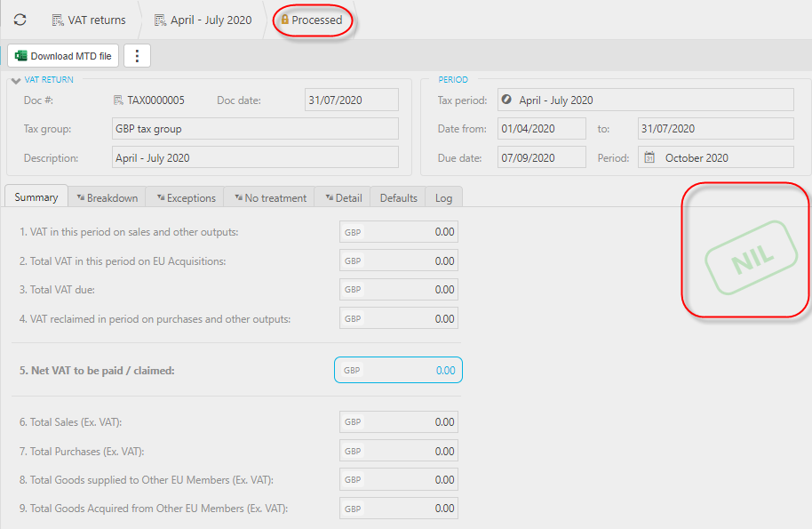Switch to the Detail tab
Image resolution: width=812 pixels, height=529 pixels.
point(343,197)
